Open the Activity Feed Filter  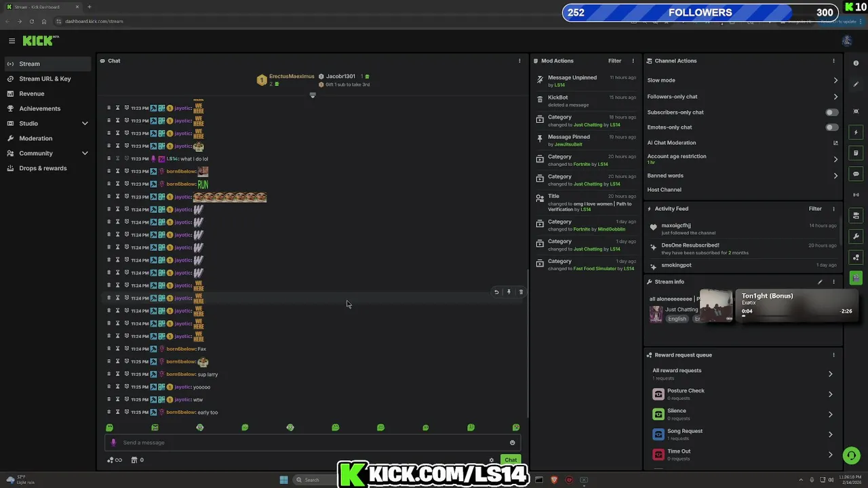pyautogui.click(x=815, y=209)
